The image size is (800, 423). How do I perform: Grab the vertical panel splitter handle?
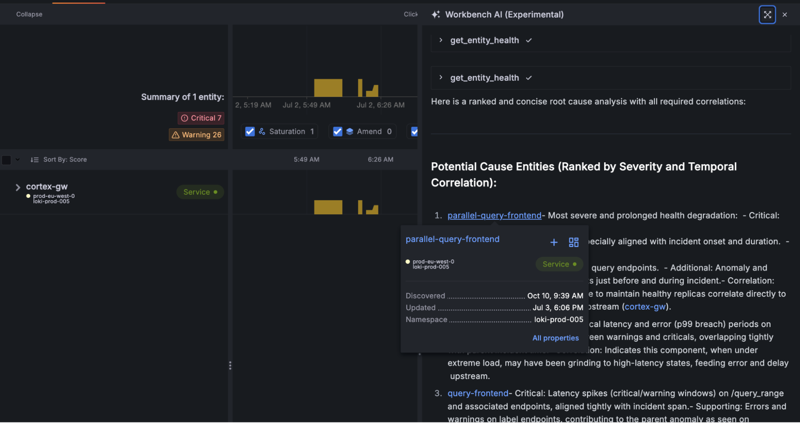click(x=230, y=365)
